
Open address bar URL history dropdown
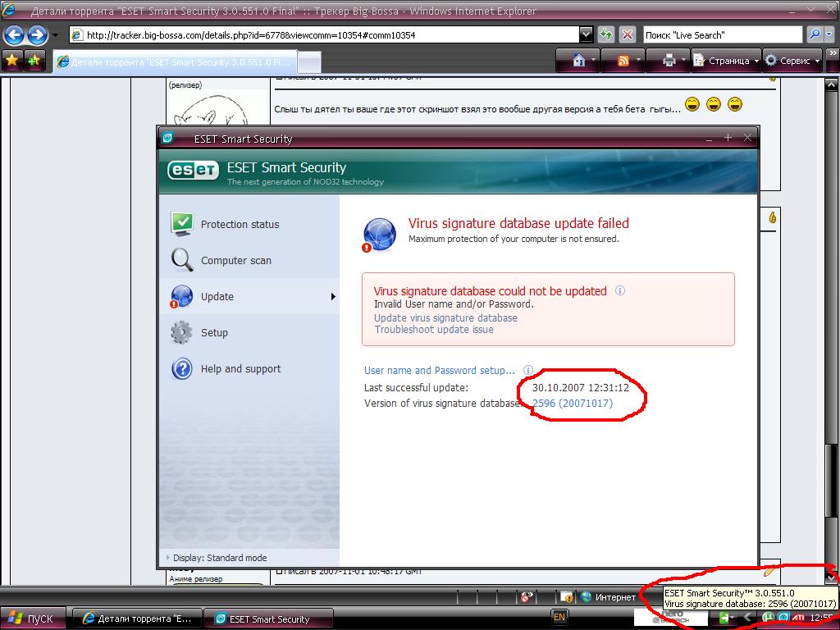tap(586, 34)
